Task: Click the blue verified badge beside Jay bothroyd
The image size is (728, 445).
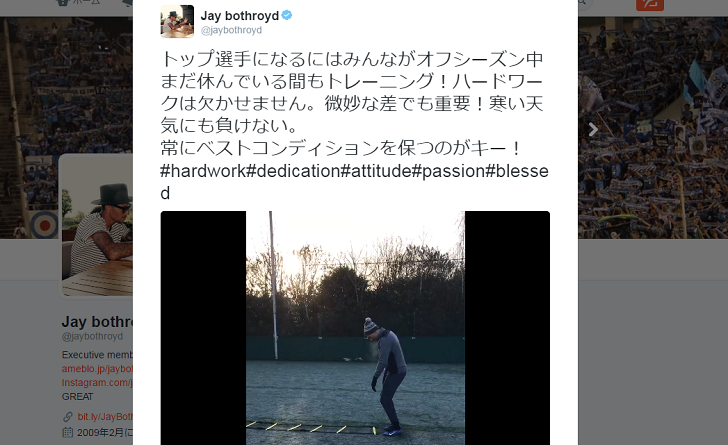Action: pyautogui.click(x=287, y=15)
